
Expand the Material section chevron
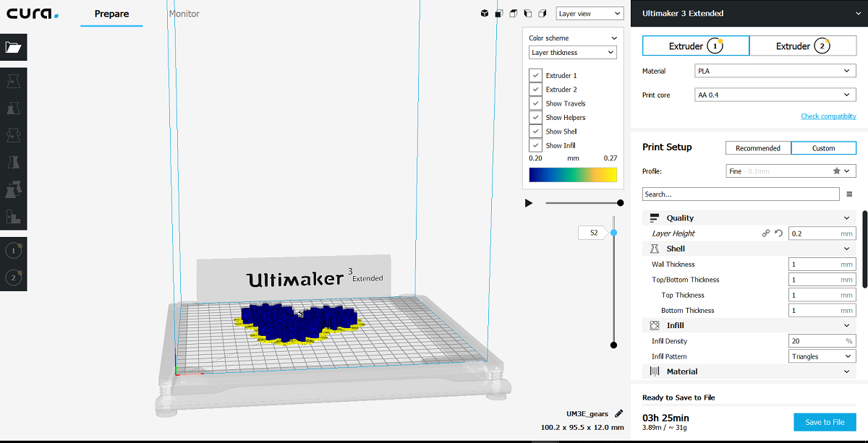point(847,371)
